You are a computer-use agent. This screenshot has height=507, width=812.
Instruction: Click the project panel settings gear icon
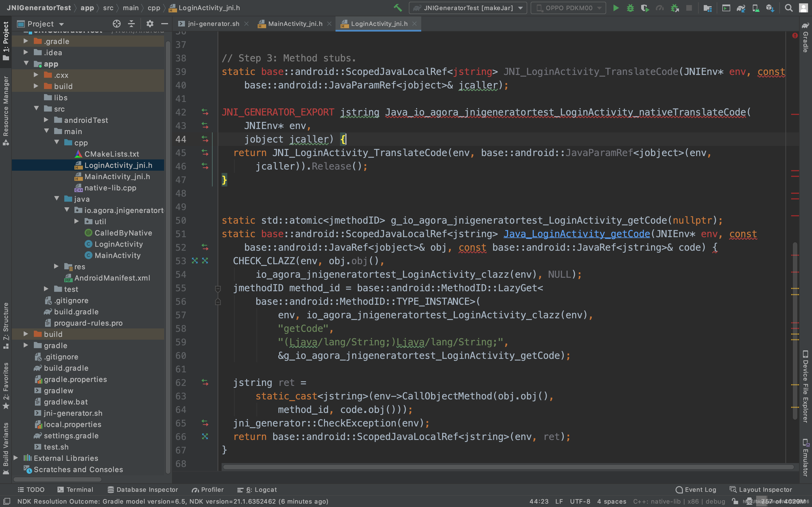[150, 23]
